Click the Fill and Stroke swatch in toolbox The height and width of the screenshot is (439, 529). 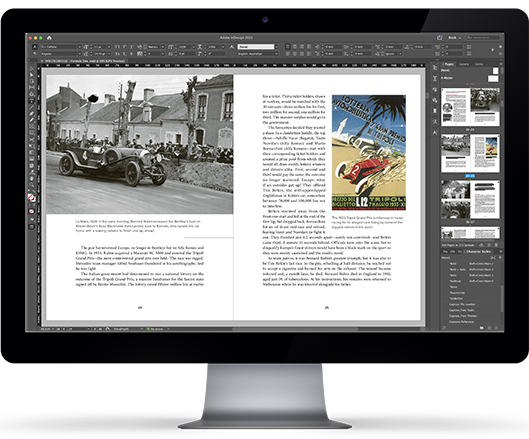tap(31, 197)
